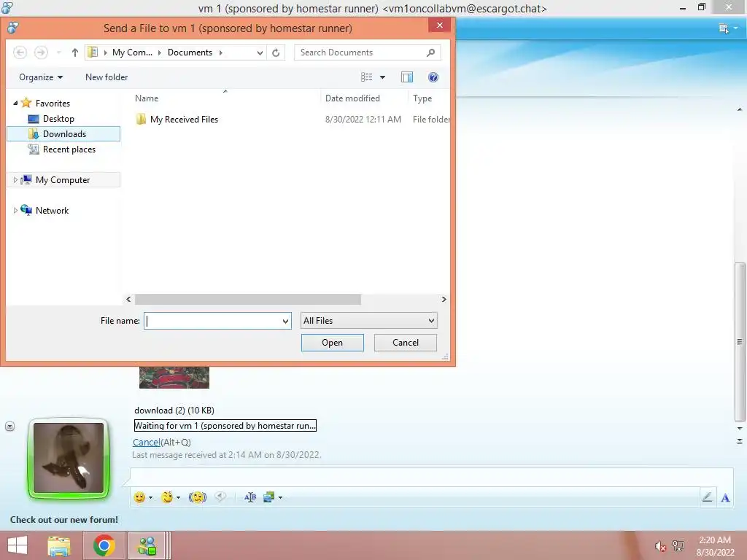Click Documents breadcrumb segment

pos(190,52)
